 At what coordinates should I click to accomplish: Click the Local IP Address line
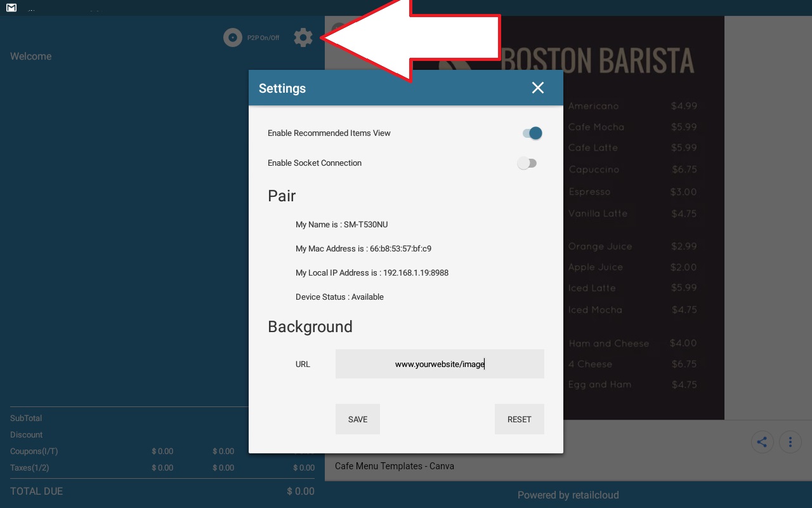(x=372, y=272)
